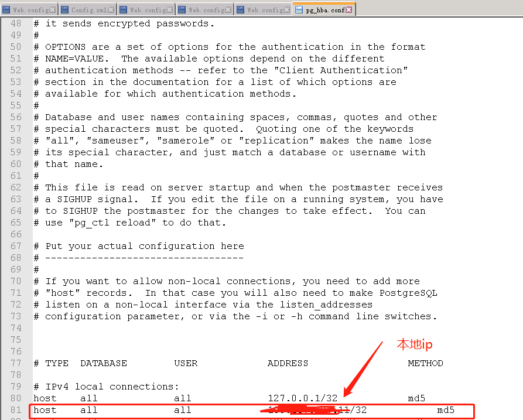Click line number 48 in the gutter
Viewport: 523px width, 420px height.
pos(16,23)
